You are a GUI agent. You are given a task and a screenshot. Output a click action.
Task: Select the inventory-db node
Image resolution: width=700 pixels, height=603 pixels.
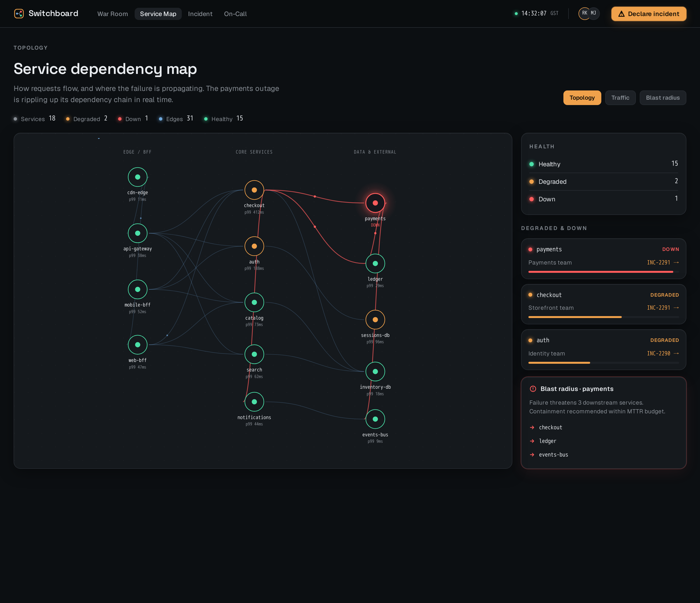point(375,372)
